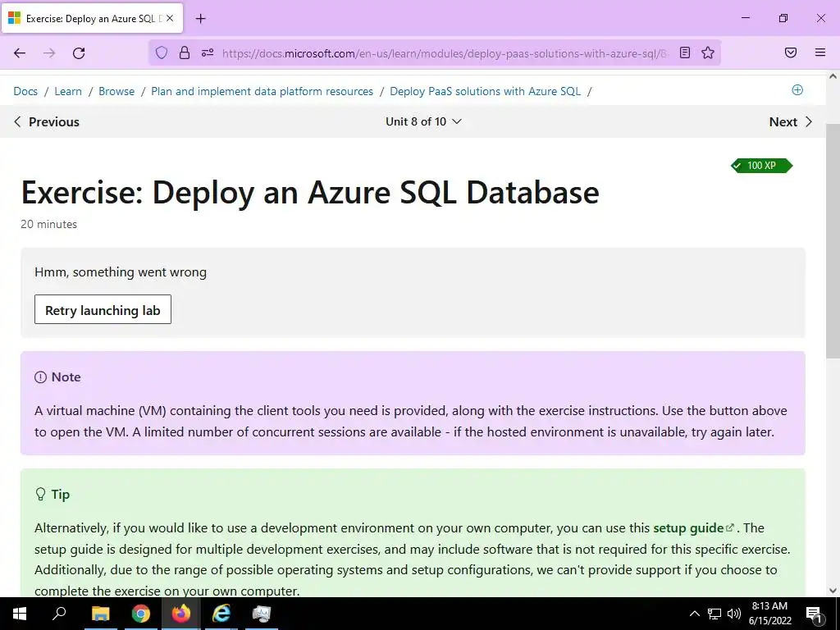
Task: Show site security via padlock icon
Action: click(185, 52)
